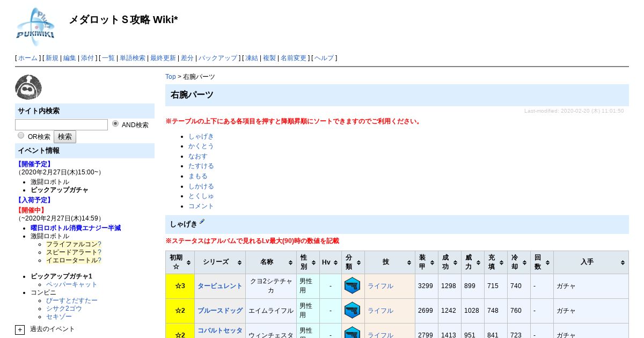Click the ? link after フライファルコン
Image resolution: width=644 pixels, height=338 pixels.
pos(99,244)
